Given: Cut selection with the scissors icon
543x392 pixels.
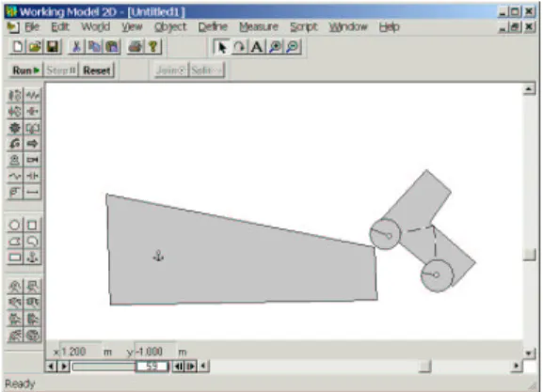Looking at the screenshot, I should coord(76,47).
